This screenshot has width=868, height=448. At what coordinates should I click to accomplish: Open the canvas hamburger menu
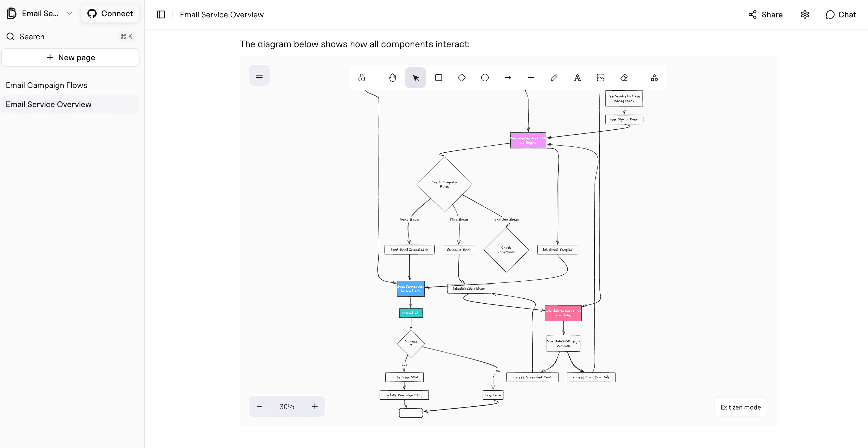(259, 75)
